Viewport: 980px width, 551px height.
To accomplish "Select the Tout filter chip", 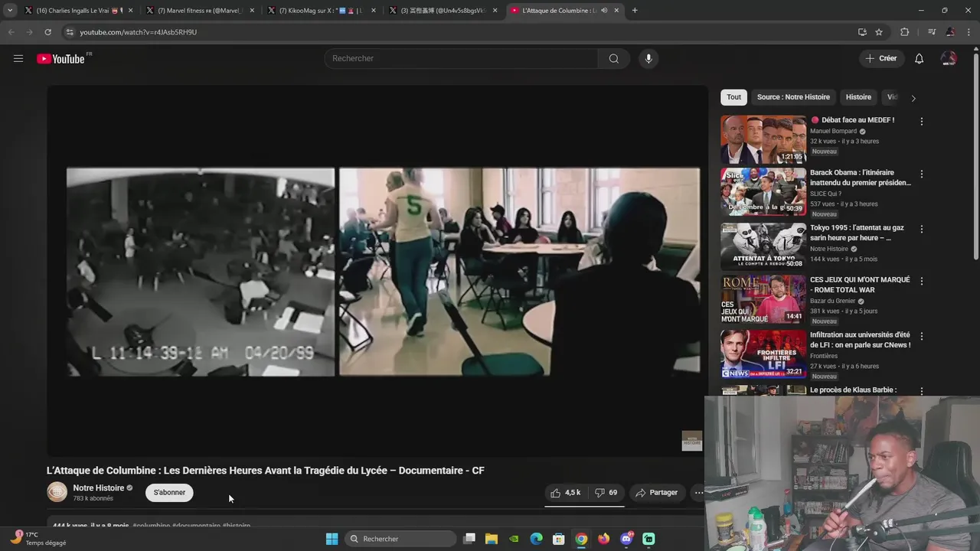I will click(733, 97).
